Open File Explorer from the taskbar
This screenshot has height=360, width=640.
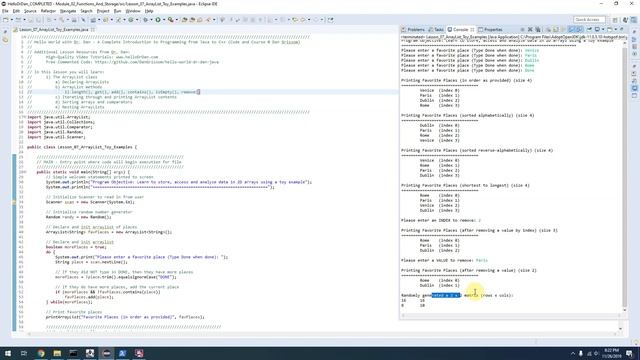click(x=57, y=353)
